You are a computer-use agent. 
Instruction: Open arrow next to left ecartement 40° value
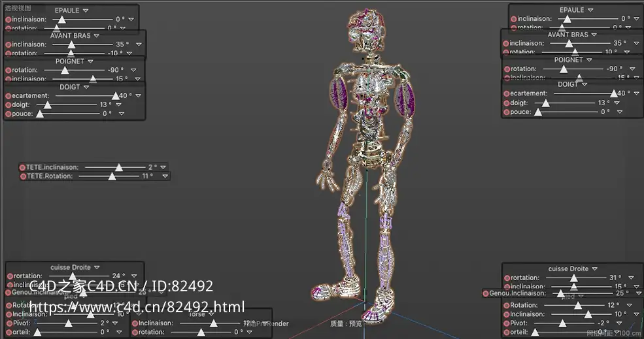139,95
